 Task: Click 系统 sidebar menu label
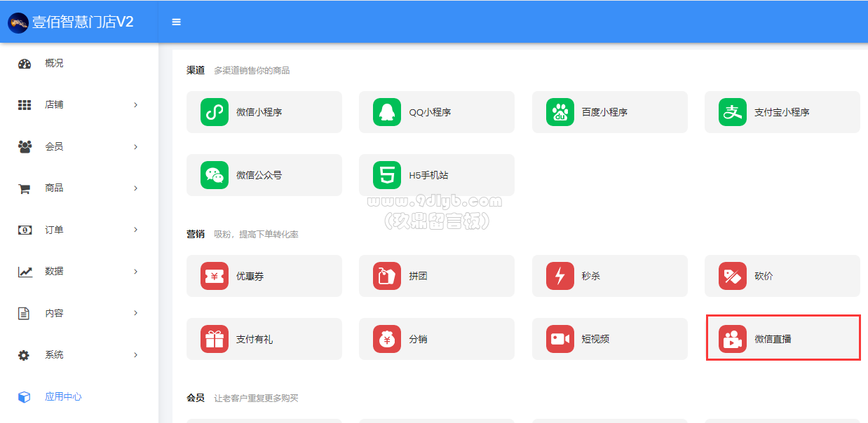click(54, 355)
